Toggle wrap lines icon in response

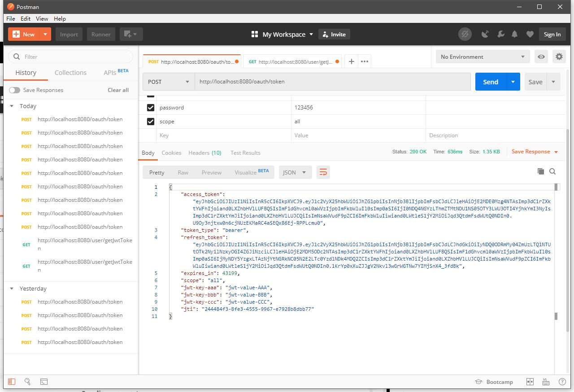tap(323, 172)
